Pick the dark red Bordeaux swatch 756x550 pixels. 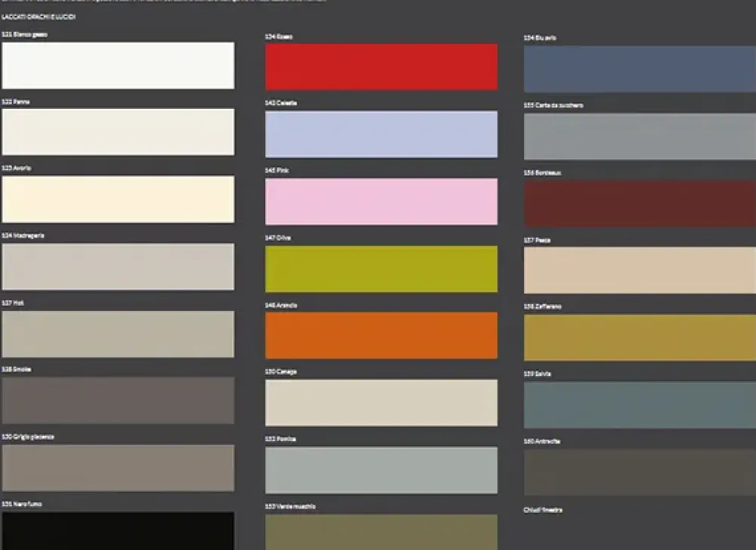(640, 204)
